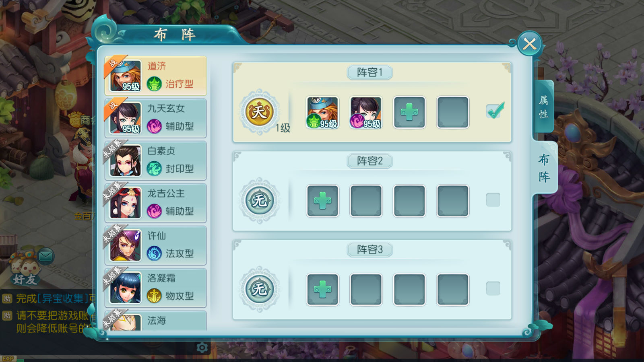Click the green plus slot in 阵容2

tap(322, 201)
